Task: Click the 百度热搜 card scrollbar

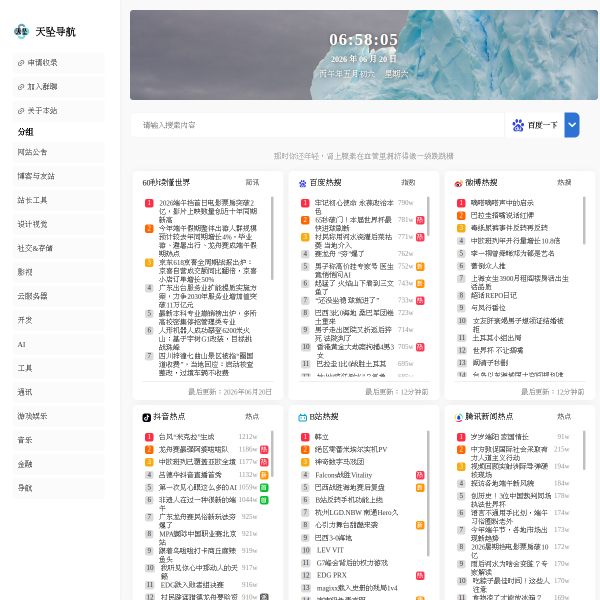Action: click(428, 216)
